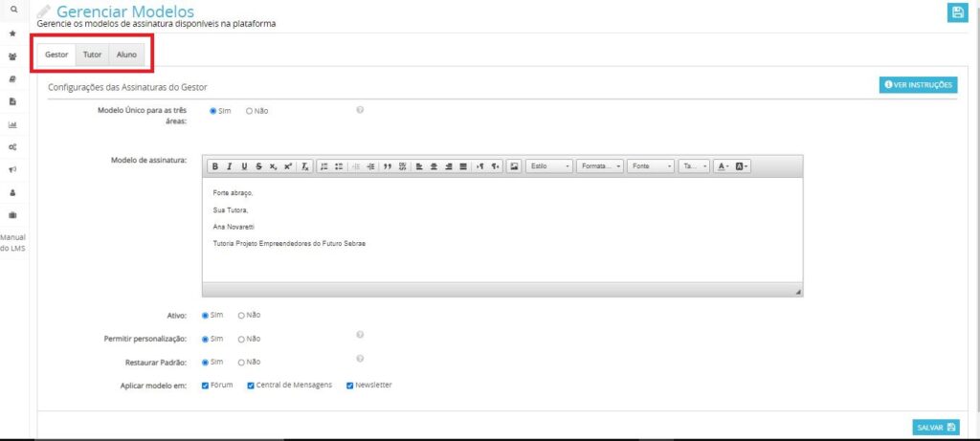Switch to the Tutor tab

[x=93, y=55]
